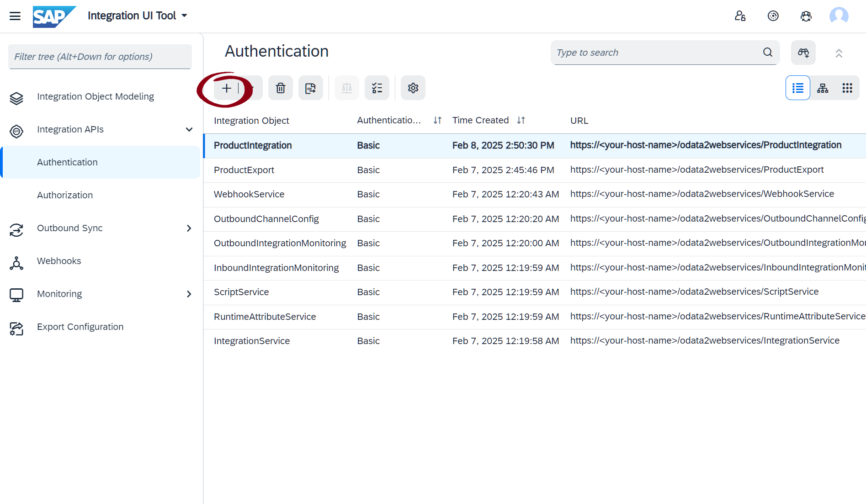Switch to grid tiles view mode

[x=847, y=88]
